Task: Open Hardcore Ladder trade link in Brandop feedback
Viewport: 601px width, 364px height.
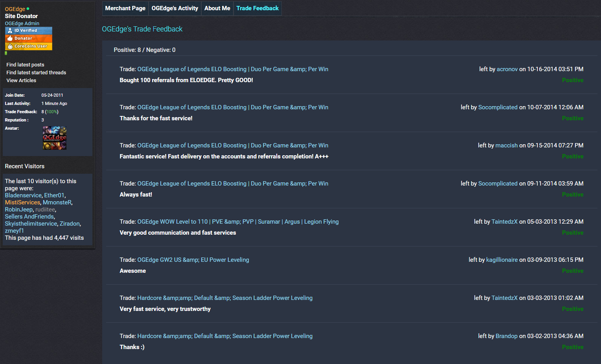Action: (x=225, y=336)
